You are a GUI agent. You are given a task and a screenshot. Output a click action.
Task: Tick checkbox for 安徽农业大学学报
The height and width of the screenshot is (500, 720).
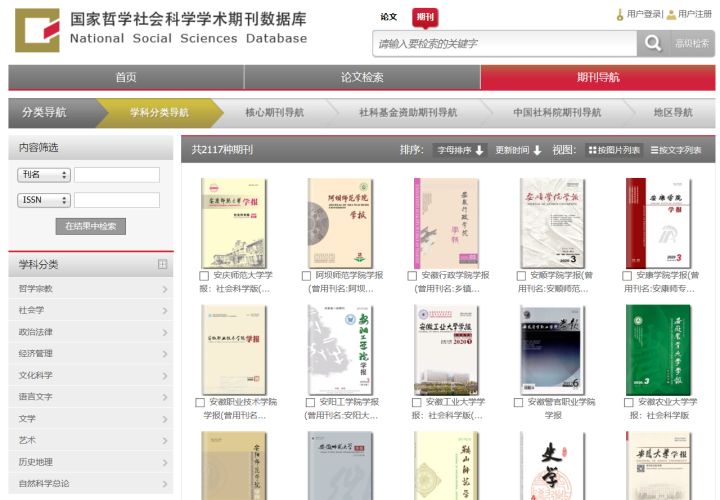tap(629, 402)
